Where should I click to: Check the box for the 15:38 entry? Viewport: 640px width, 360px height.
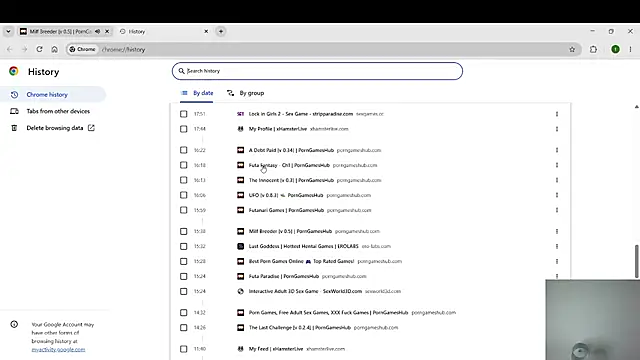(184, 231)
